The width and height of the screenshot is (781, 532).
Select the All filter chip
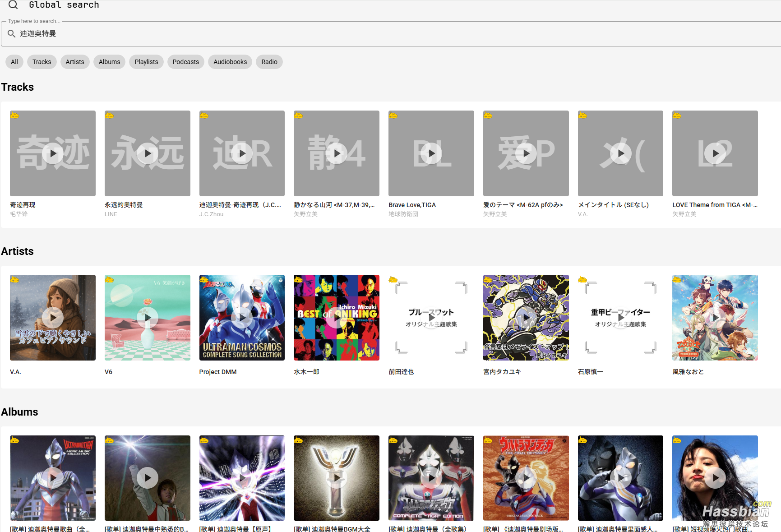[14, 62]
